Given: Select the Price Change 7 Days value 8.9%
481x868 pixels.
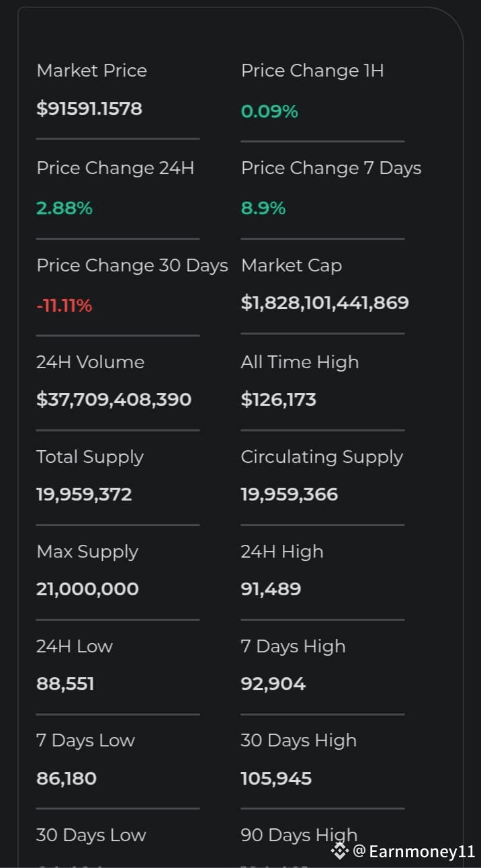Looking at the screenshot, I should (263, 208).
